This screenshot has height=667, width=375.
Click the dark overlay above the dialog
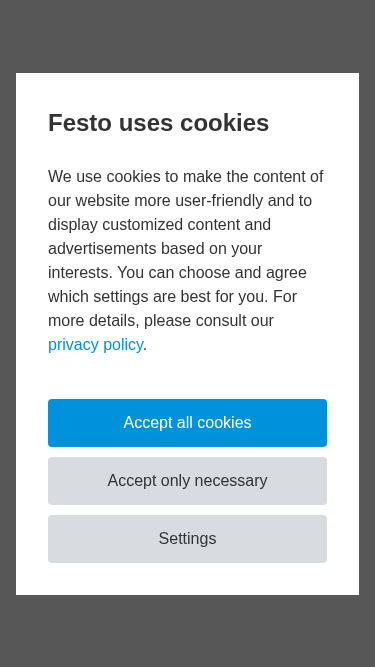(x=187, y=36)
